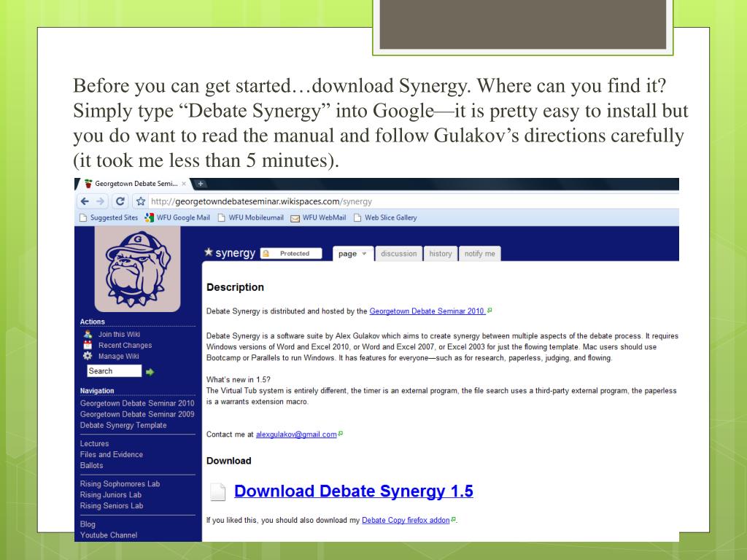747x560 pixels.
Task: Open Youtube Channel sidebar link
Action: click(109, 535)
